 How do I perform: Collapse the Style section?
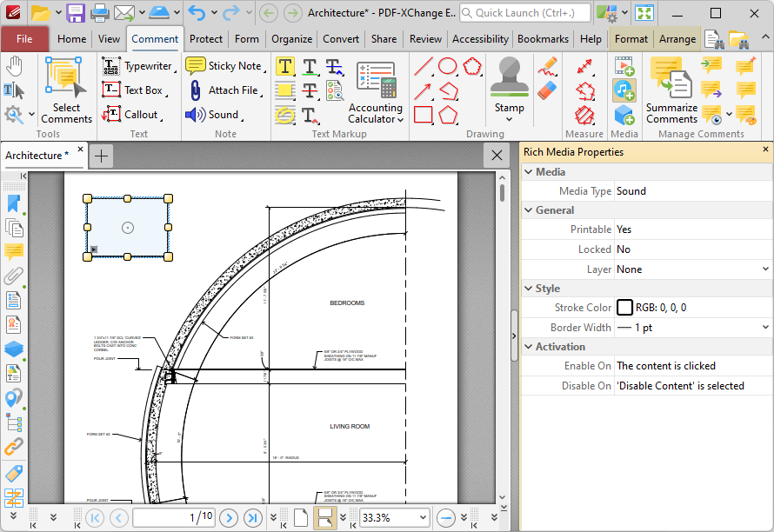click(x=528, y=289)
